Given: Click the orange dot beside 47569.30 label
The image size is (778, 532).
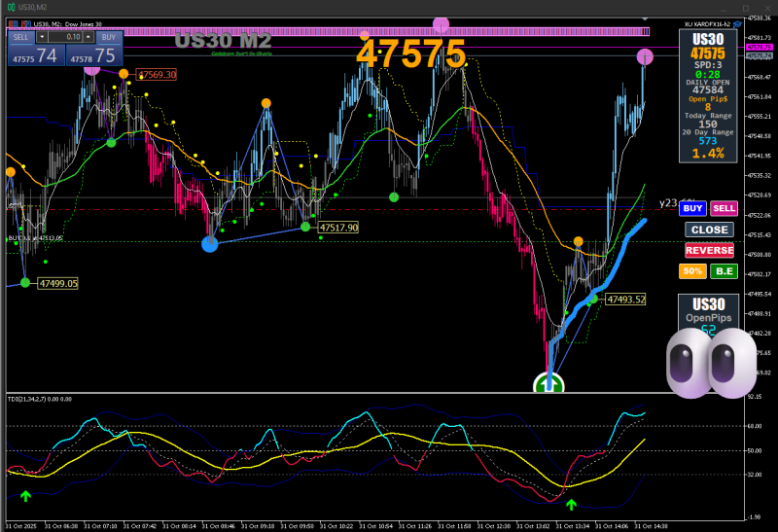Looking at the screenshot, I should 124,74.
